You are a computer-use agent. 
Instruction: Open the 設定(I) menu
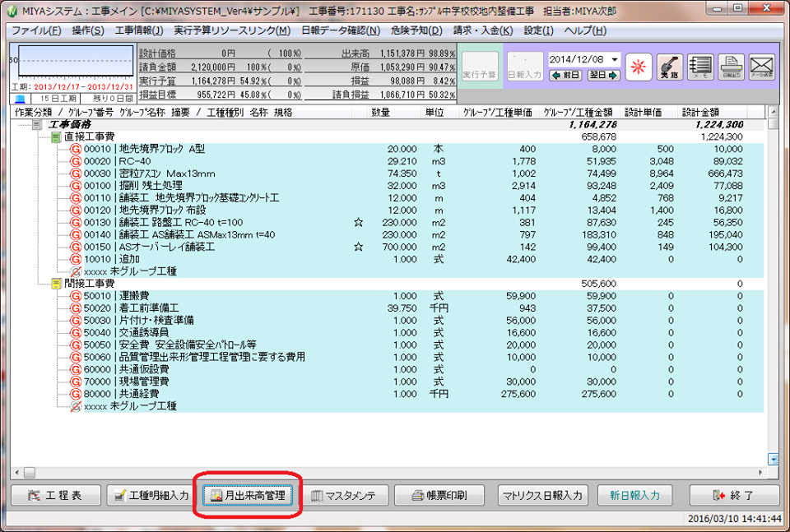point(538,30)
